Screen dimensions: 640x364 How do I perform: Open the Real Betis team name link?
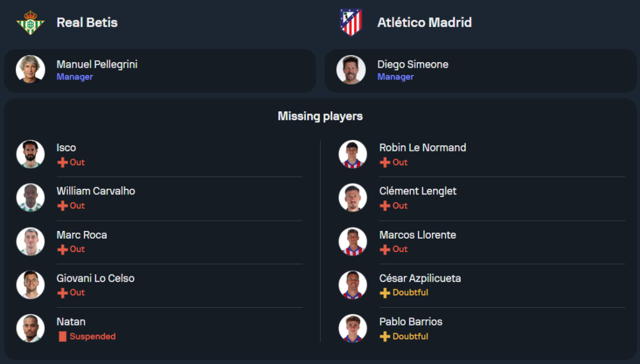pos(87,22)
